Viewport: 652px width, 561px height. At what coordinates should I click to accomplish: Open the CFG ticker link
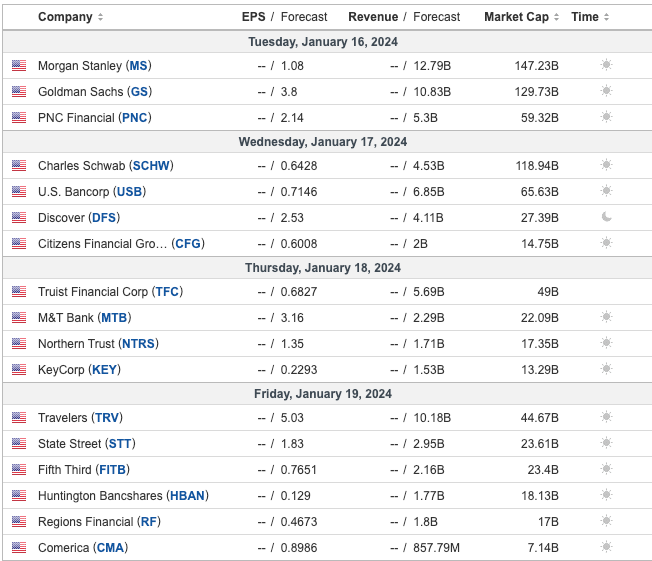click(x=188, y=244)
